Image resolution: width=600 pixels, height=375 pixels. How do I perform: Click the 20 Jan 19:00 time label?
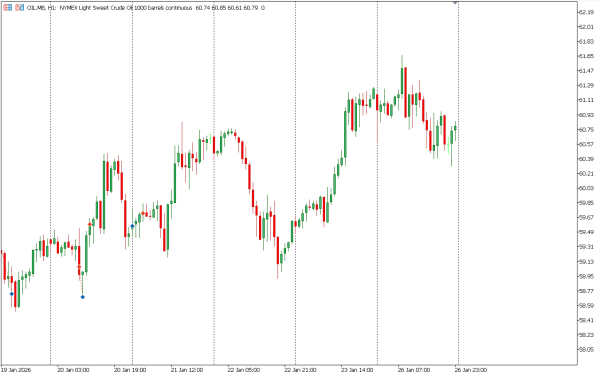pyautogui.click(x=130, y=370)
